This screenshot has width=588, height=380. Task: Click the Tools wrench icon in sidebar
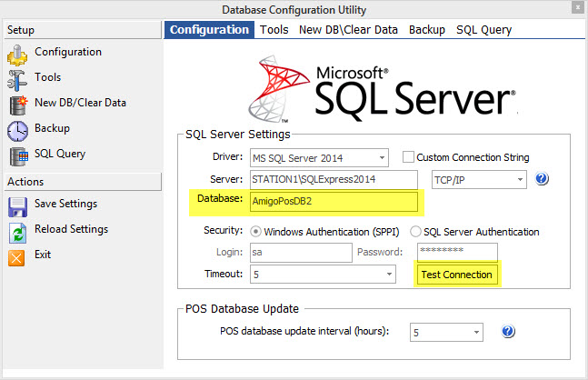[x=17, y=80]
